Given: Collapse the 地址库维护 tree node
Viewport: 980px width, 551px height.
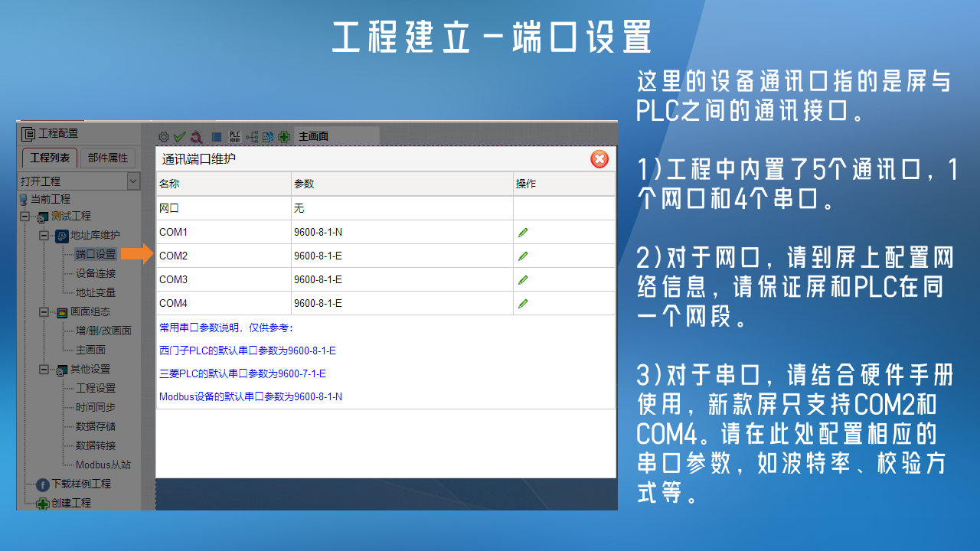Looking at the screenshot, I should tap(44, 236).
